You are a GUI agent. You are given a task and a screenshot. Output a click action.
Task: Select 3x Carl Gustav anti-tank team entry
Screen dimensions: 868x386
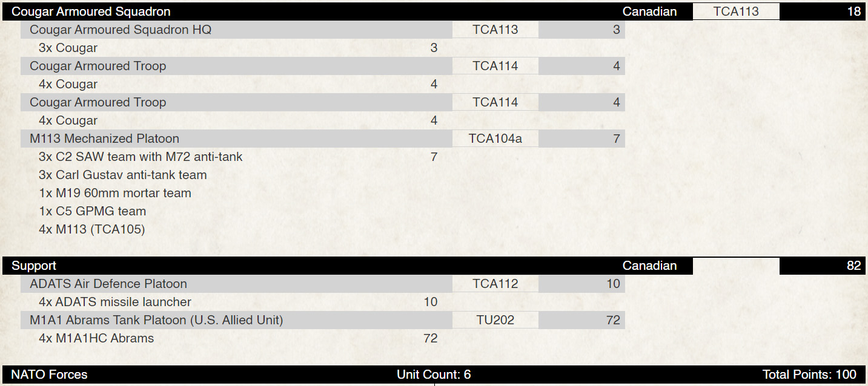click(x=123, y=175)
